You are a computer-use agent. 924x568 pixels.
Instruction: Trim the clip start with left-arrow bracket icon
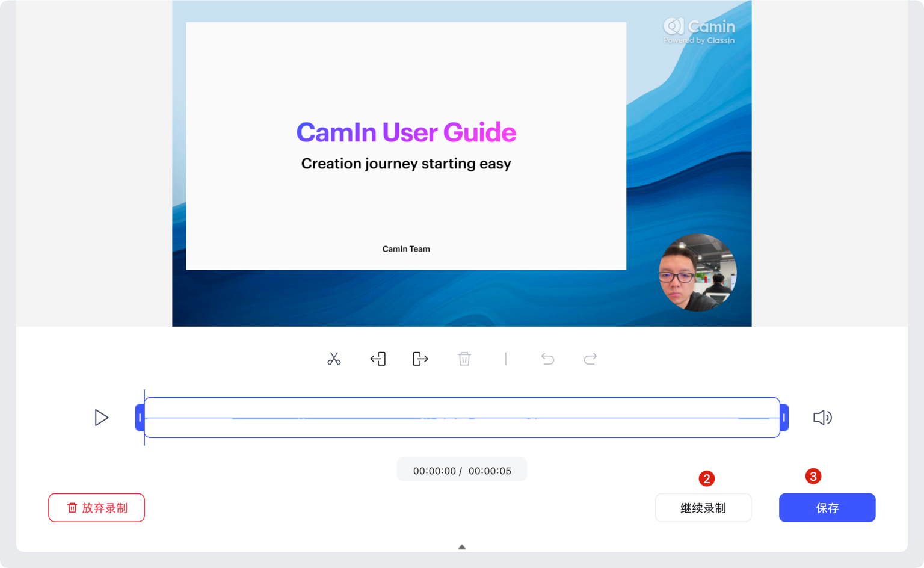pos(378,359)
